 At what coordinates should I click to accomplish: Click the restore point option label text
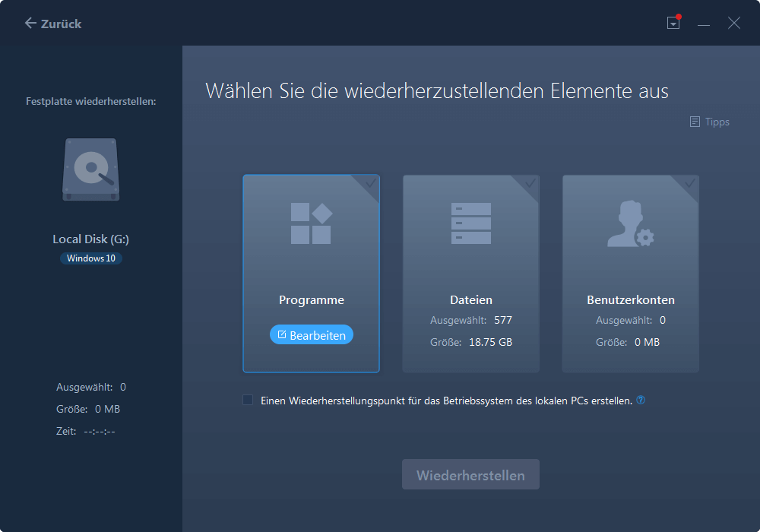[x=446, y=401]
